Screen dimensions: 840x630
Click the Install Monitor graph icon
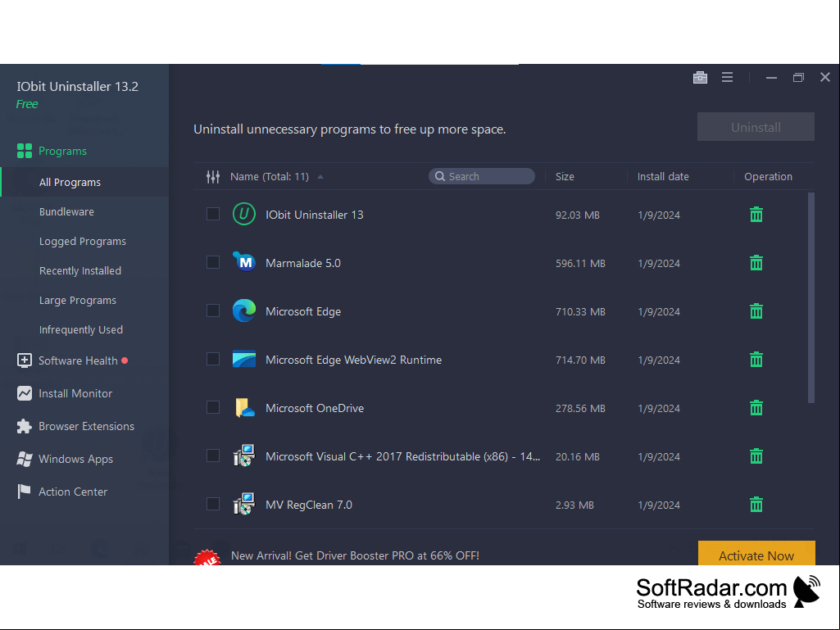click(x=24, y=393)
